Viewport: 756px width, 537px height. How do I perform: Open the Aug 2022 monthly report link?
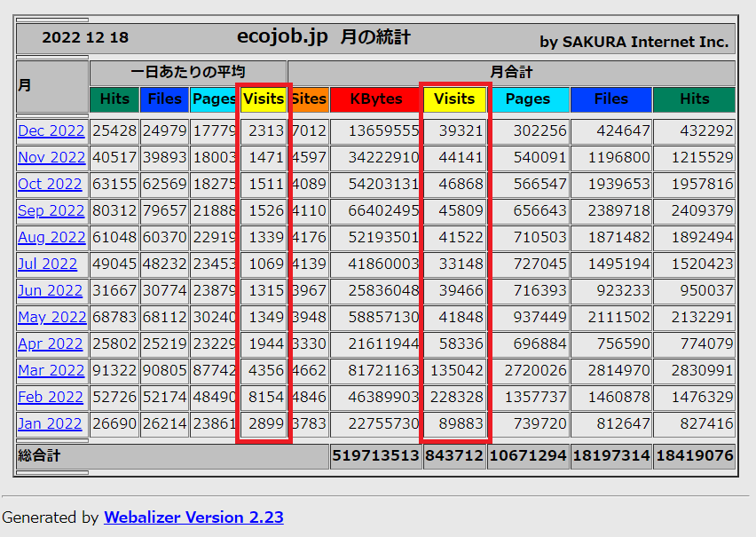pyautogui.click(x=51, y=237)
